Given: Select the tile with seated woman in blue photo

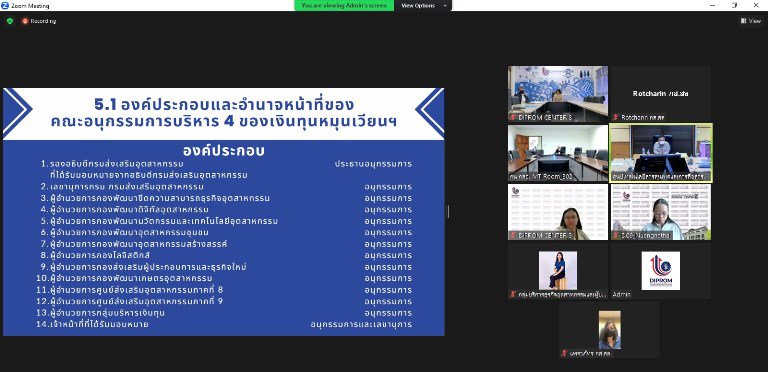Looking at the screenshot, I should (x=558, y=271).
